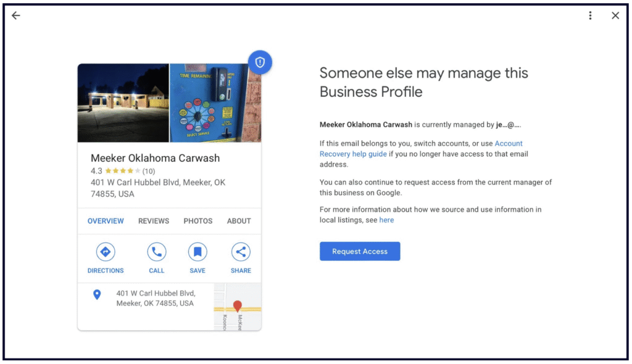
Task: Open the three-dot more options menu
Action: click(591, 16)
